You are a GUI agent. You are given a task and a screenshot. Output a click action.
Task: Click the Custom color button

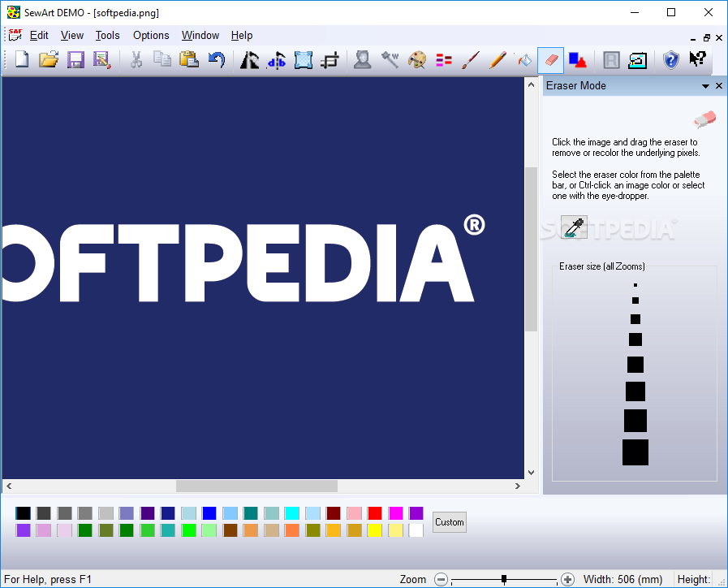(450, 522)
